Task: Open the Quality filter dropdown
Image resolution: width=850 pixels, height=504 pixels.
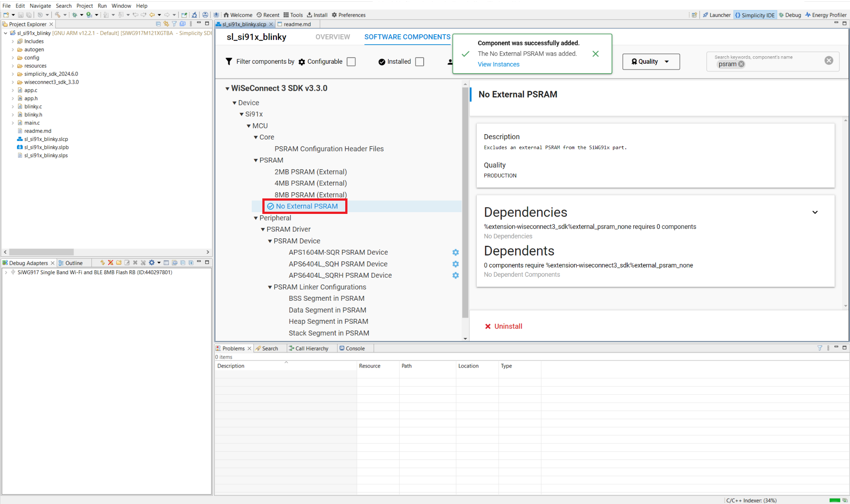Action: (x=651, y=62)
